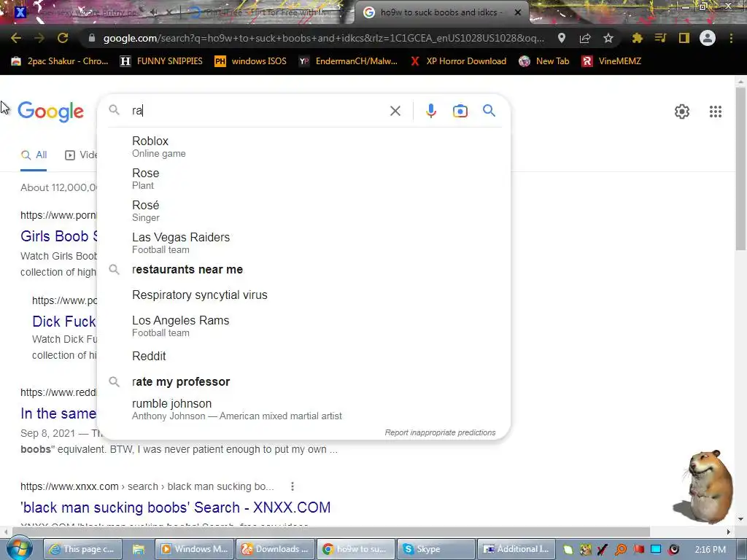Click the browser back arrow
The height and width of the screenshot is (560, 747).
click(16, 38)
